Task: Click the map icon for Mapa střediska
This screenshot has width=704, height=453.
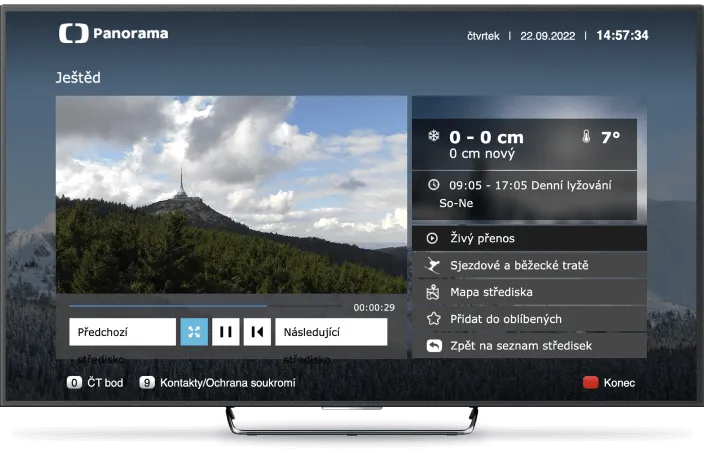Action: click(x=433, y=292)
